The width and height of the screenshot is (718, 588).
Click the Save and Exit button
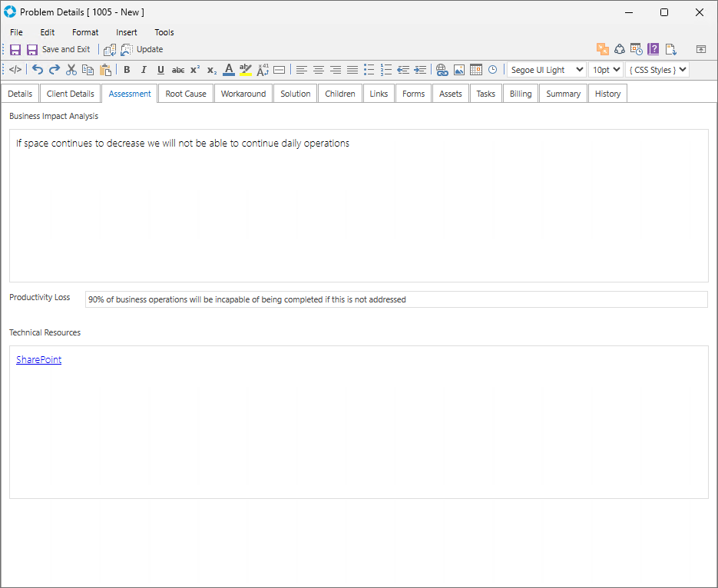pyautogui.click(x=58, y=49)
